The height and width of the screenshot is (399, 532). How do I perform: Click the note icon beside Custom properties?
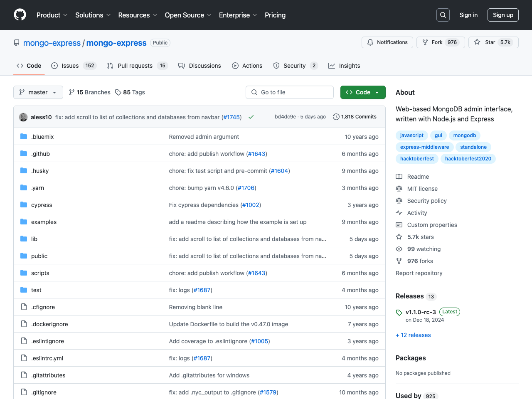coord(399,225)
